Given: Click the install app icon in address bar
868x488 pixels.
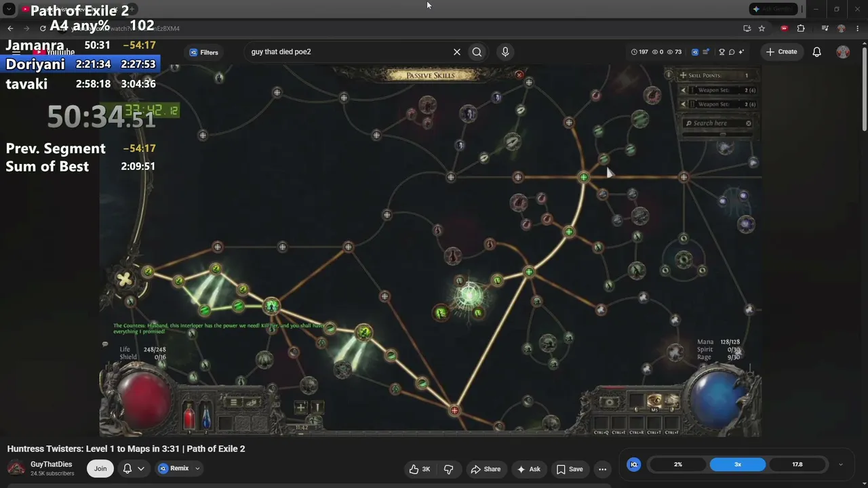Looking at the screenshot, I should pyautogui.click(x=747, y=28).
